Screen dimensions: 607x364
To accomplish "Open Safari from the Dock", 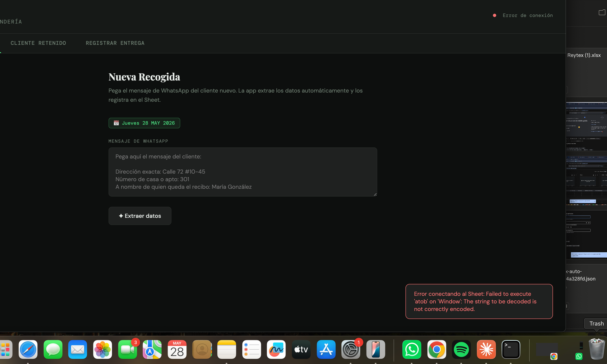I will [x=28, y=349].
